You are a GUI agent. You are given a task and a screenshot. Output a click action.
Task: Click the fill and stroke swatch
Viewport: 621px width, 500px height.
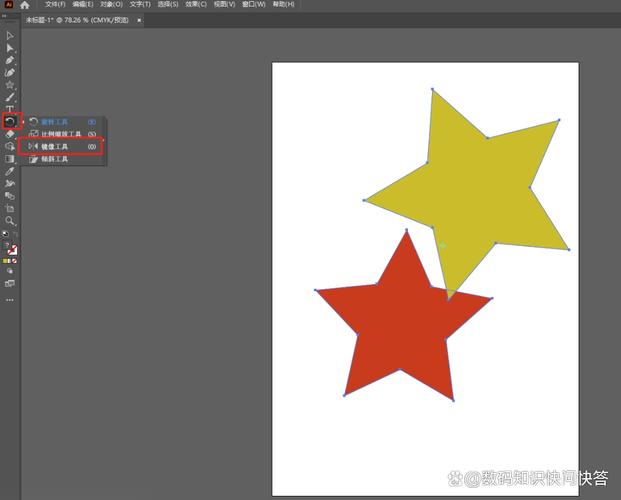point(11,249)
